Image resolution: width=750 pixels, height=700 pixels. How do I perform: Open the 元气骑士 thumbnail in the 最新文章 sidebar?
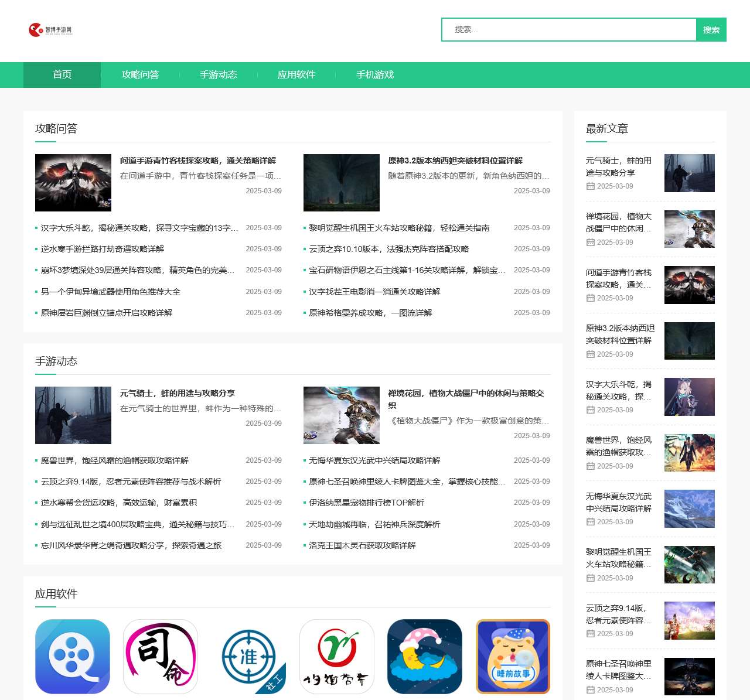pos(690,173)
